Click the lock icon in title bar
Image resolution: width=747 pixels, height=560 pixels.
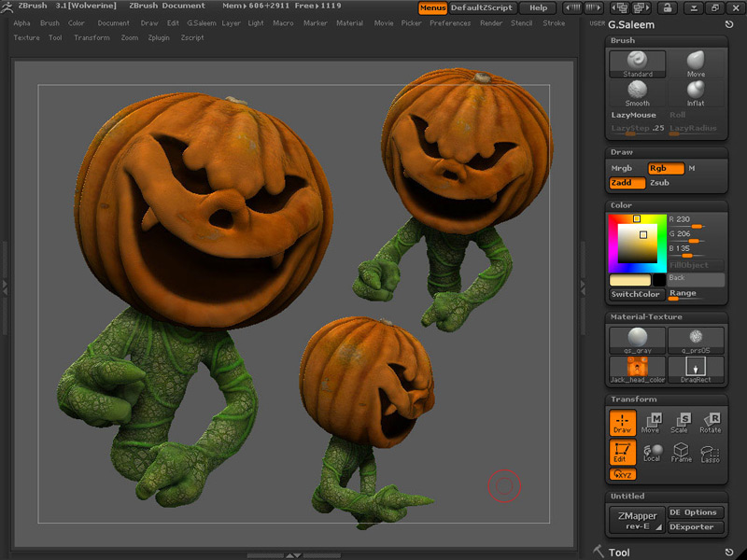[x=668, y=7]
